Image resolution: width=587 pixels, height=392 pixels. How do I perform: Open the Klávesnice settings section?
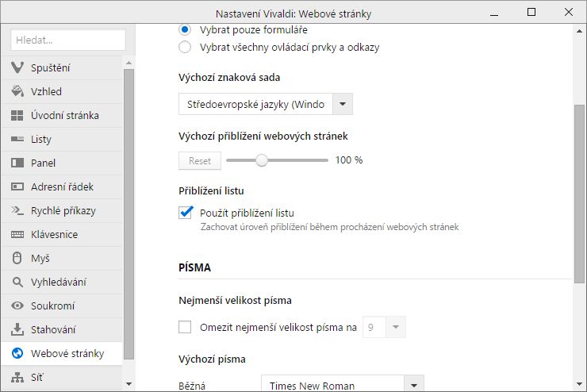tap(62, 234)
